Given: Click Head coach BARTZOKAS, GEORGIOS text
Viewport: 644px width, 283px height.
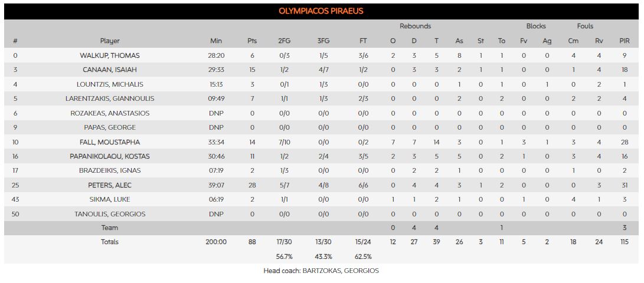Looking at the screenshot, I should 321,271.
